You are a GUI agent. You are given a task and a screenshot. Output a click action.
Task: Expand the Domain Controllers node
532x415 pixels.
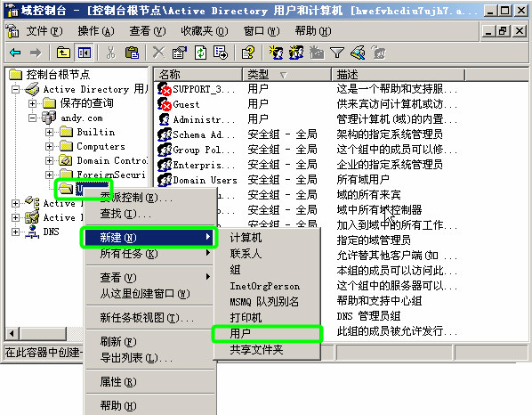(49, 160)
